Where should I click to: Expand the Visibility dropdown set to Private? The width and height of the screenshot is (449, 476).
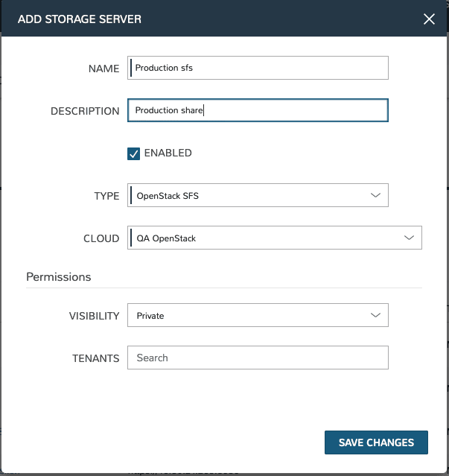click(x=258, y=315)
